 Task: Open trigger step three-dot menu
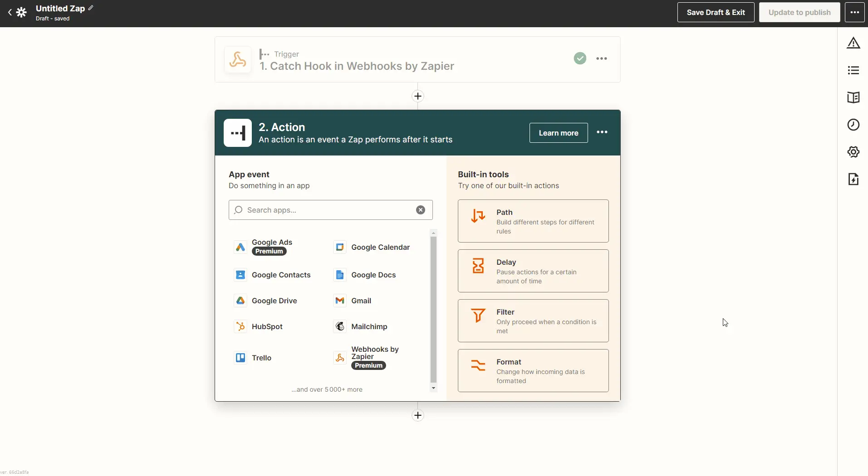pos(602,58)
